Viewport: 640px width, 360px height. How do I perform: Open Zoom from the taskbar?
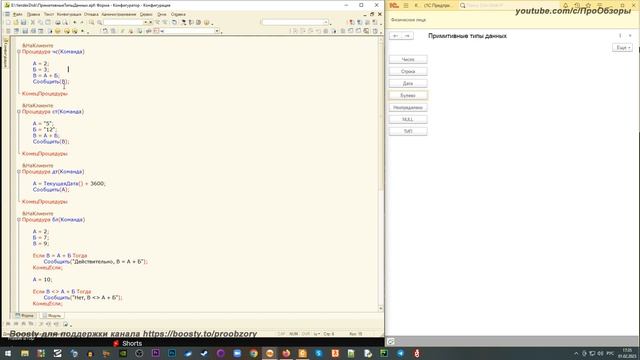click(237, 353)
